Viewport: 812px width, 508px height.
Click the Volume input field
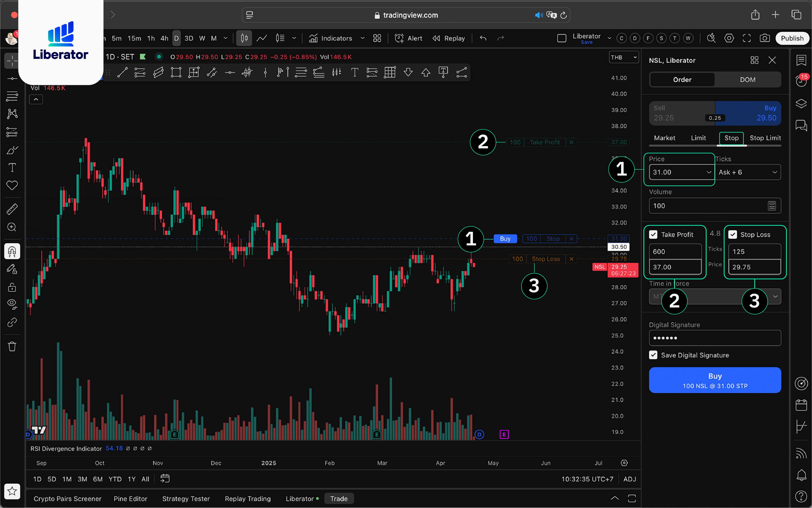coord(715,206)
